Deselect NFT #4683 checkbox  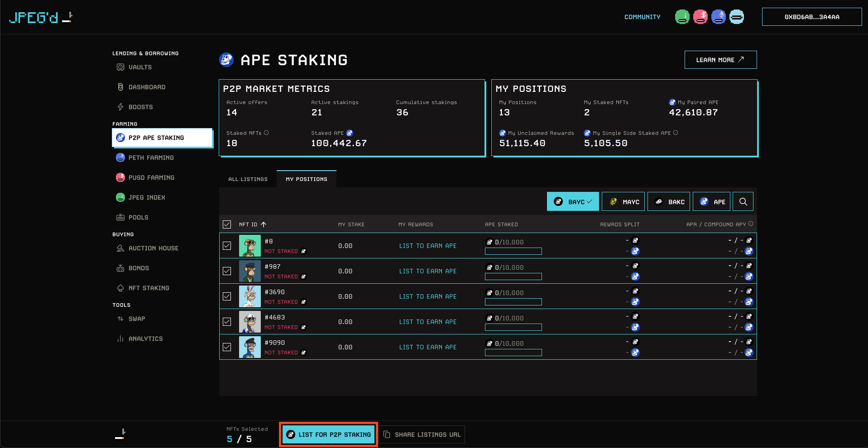click(x=227, y=322)
